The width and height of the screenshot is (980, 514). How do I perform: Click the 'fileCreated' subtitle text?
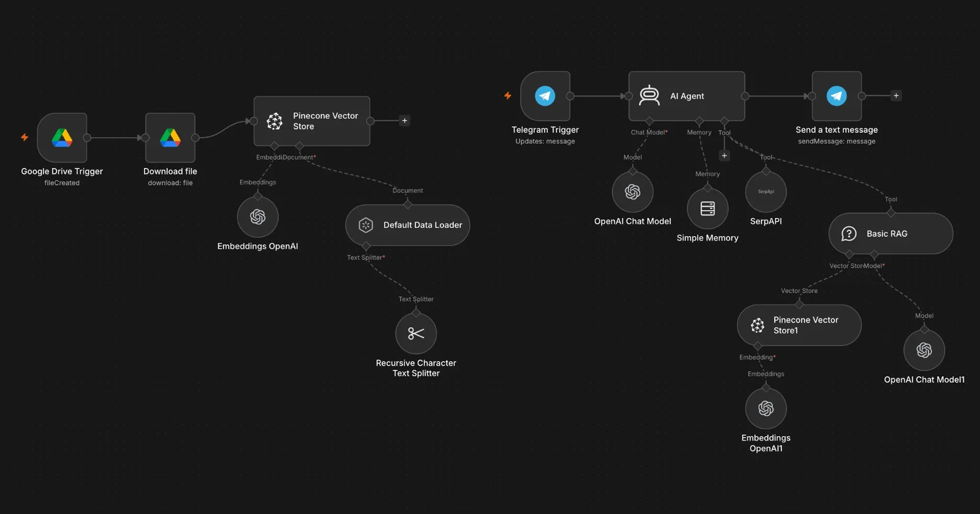[62, 183]
